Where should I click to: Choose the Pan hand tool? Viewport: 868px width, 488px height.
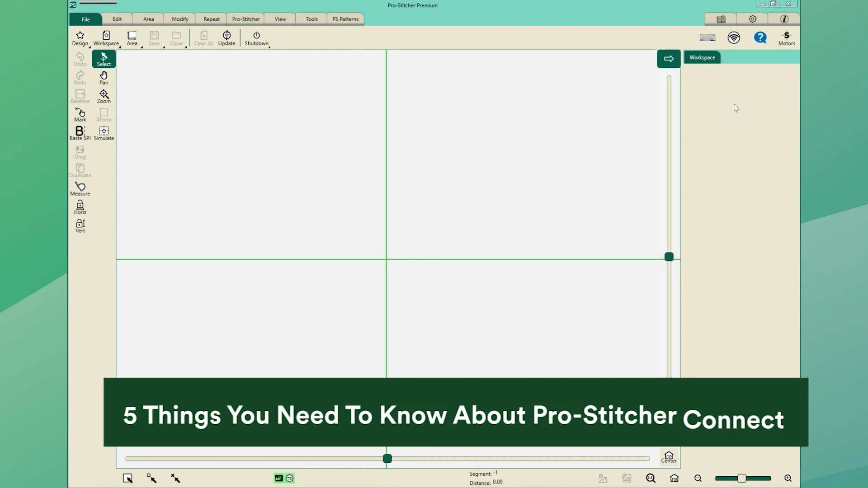point(104,78)
